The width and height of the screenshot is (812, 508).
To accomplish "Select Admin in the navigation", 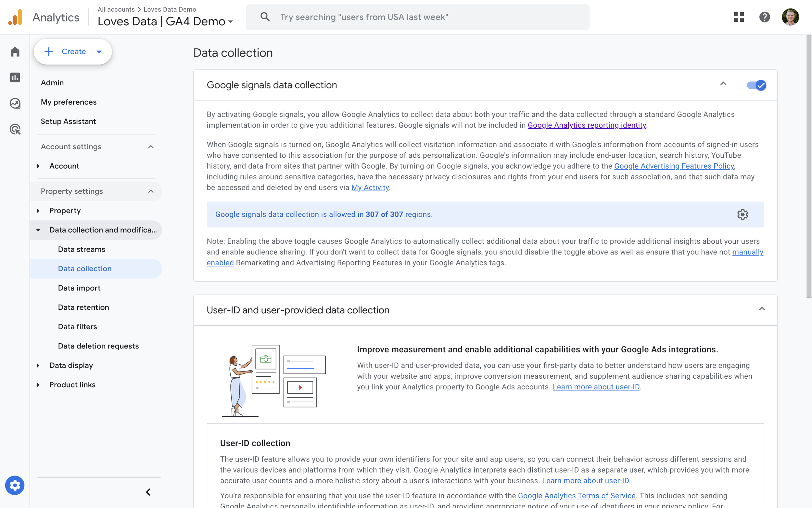I will pyautogui.click(x=52, y=83).
